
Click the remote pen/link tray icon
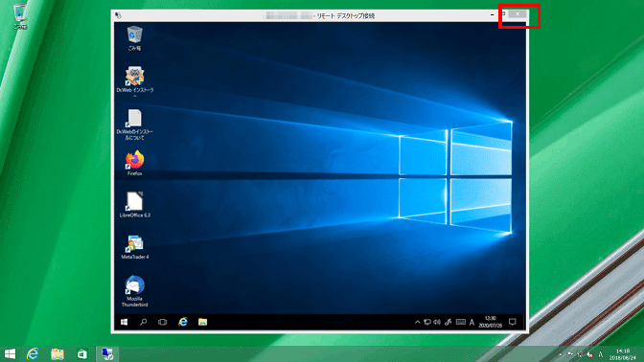coord(448,322)
